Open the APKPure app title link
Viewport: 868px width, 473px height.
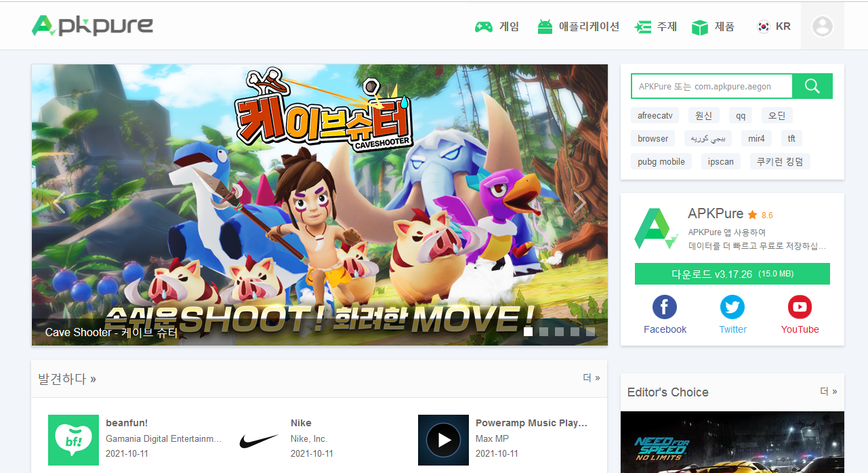tap(716, 213)
